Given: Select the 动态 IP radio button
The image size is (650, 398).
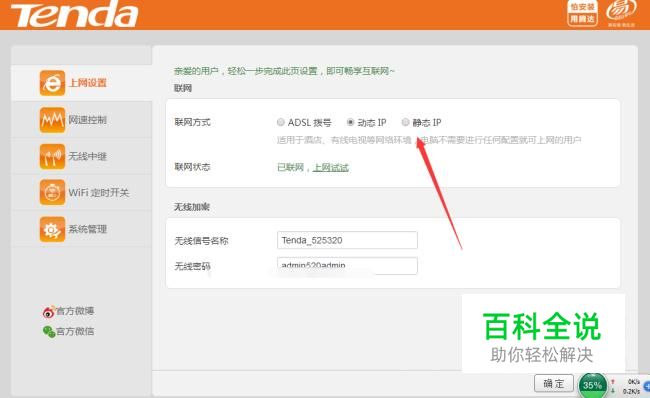Looking at the screenshot, I should pos(350,122).
